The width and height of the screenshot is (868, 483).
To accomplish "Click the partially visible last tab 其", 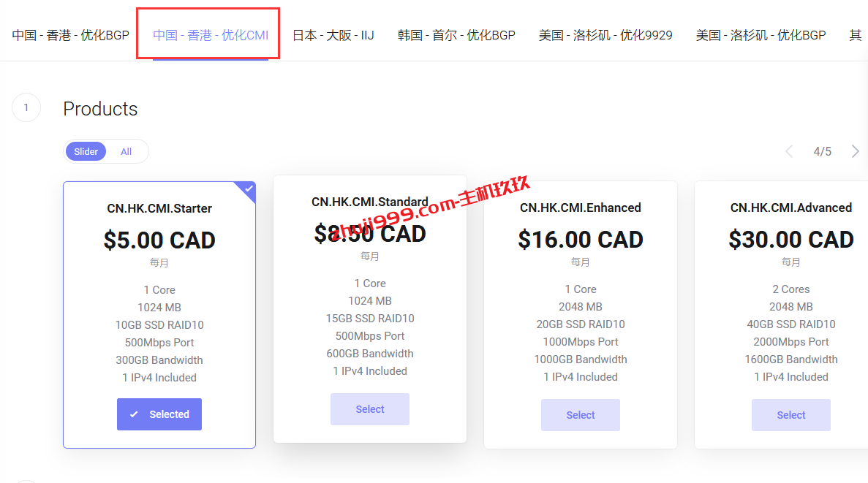I will coord(855,35).
